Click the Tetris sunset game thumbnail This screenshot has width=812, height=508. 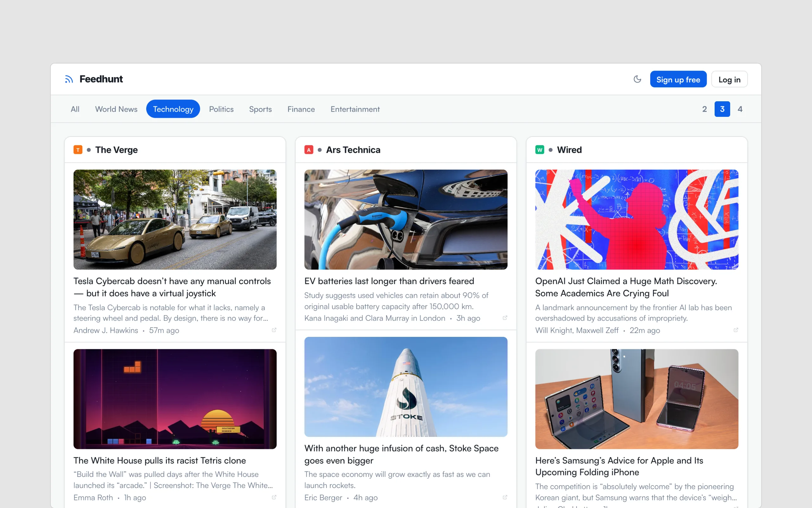pos(175,399)
